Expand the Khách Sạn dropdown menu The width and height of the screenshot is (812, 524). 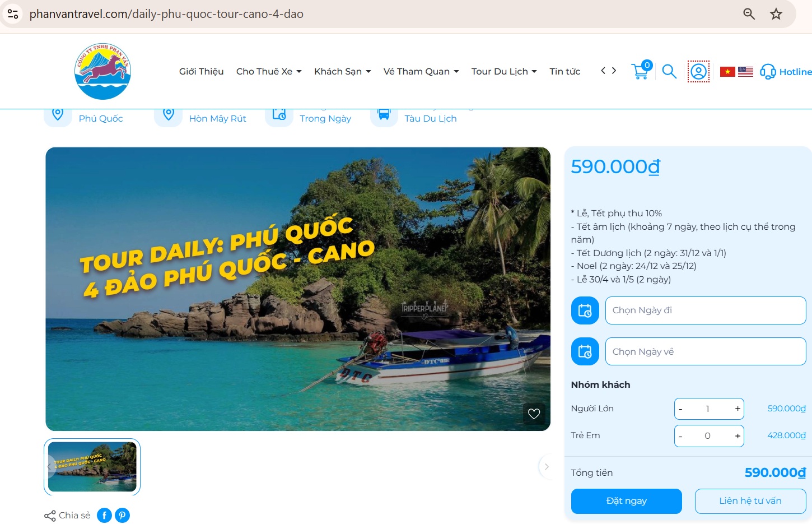[342, 71]
